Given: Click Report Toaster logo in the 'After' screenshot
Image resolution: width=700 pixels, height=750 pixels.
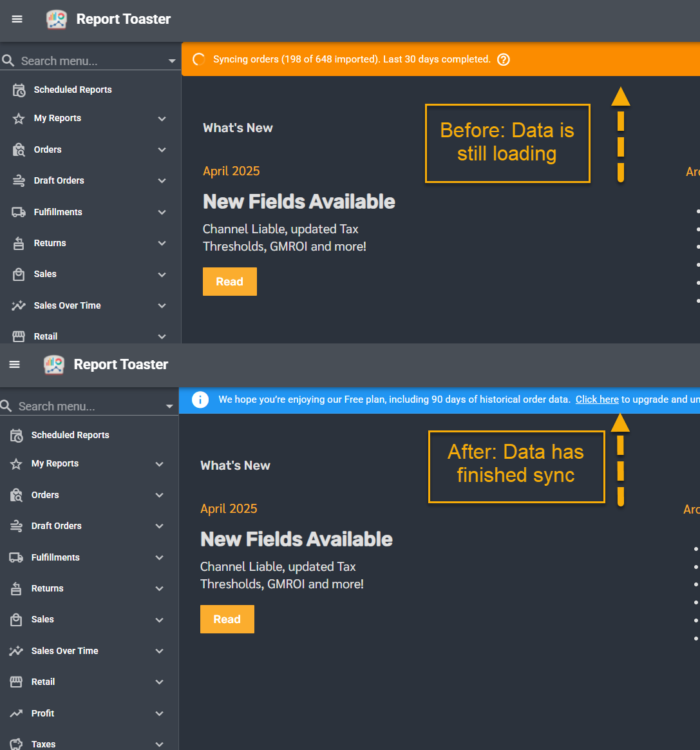Looking at the screenshot, I should (x=54, y=365).
